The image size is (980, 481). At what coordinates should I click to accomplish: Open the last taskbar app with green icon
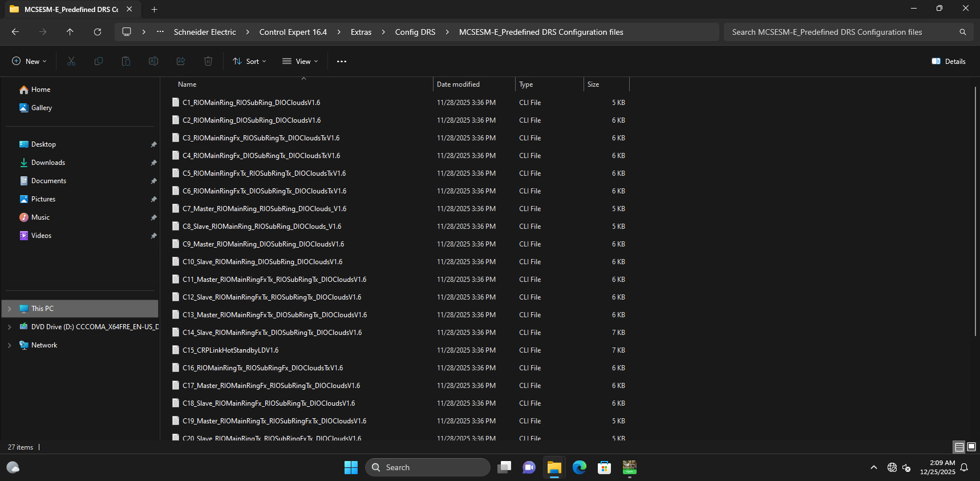[x=630, y=467]
